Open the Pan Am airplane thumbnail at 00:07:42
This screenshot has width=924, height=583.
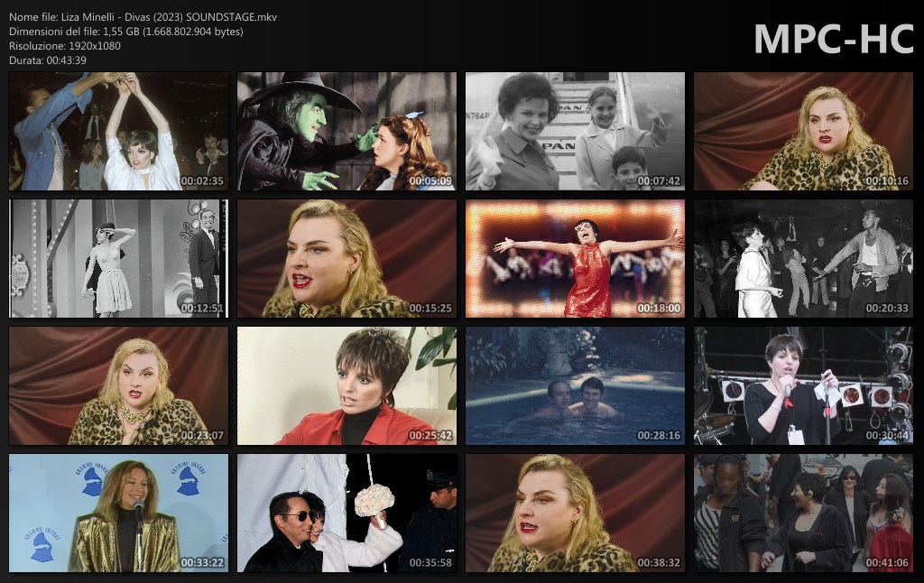coord(575,132)
